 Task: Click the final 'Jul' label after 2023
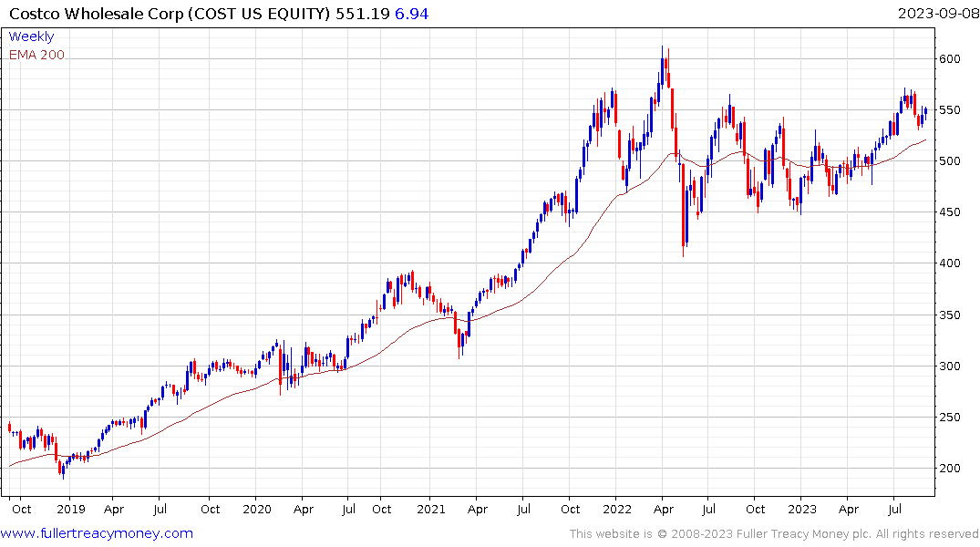[x=894, y=510]
